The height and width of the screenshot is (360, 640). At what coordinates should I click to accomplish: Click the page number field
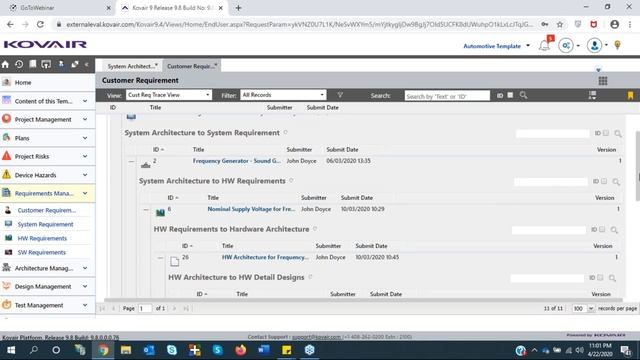[145, 309]
